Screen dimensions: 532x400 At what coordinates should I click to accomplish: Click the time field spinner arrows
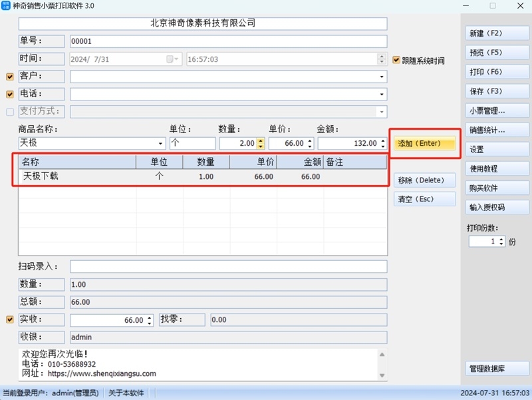coord(382,59)
